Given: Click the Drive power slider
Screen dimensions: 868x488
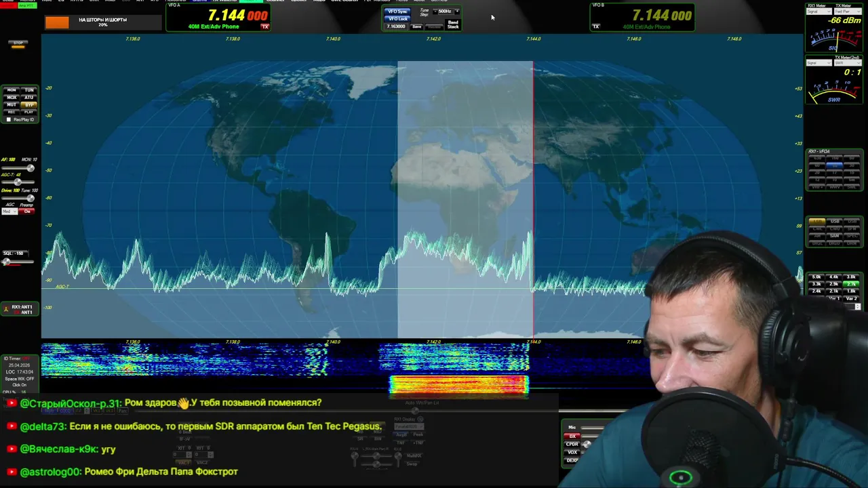Looking at the screenshot, I should pos(18,198).
